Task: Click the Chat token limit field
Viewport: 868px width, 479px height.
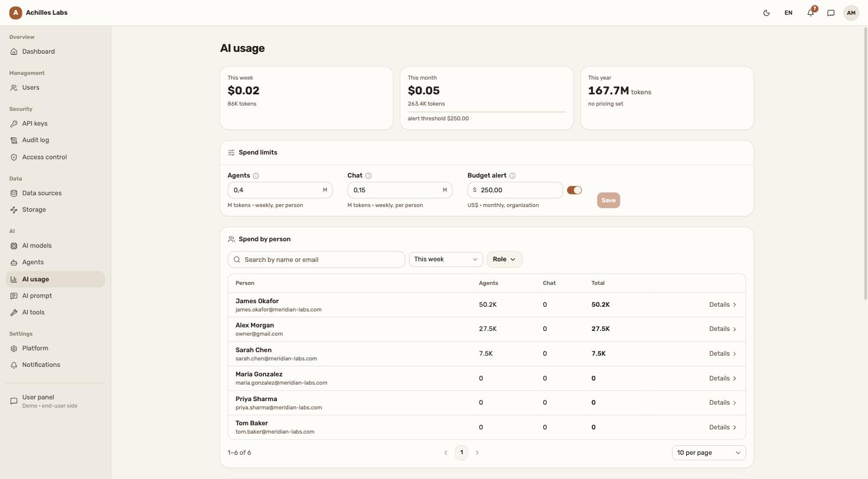Action: click(x=400, y=190)
